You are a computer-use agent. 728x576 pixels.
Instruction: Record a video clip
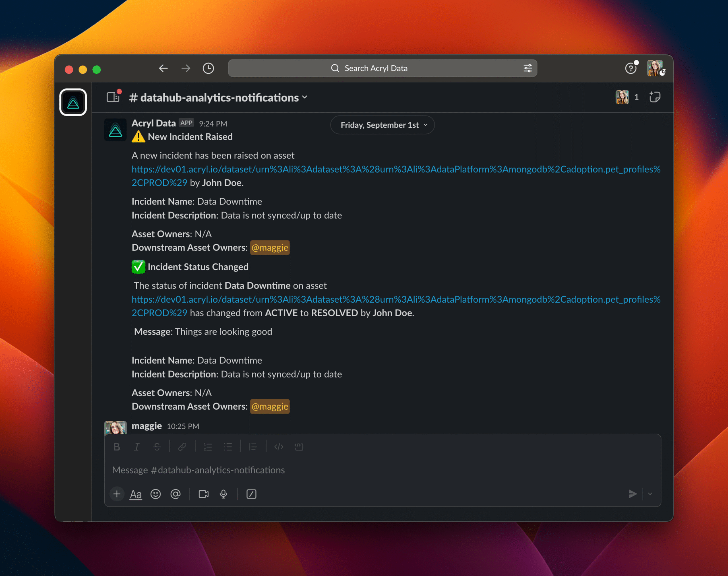pos(204,494)
